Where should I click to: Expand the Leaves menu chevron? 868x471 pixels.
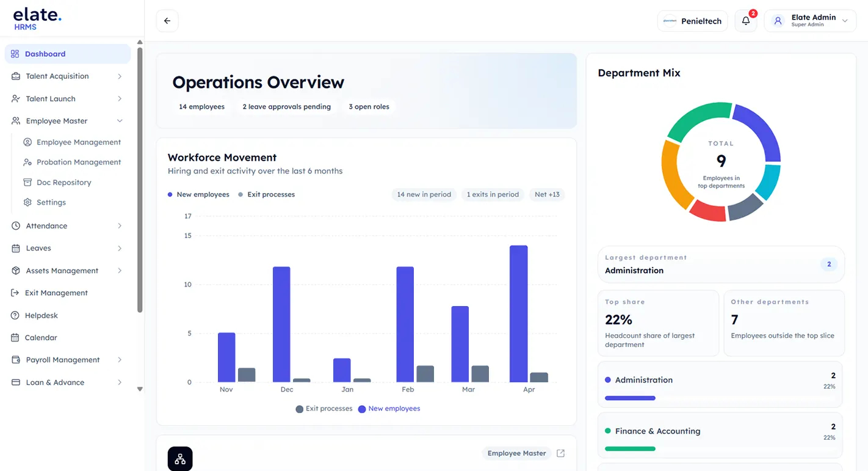[120, 249]
